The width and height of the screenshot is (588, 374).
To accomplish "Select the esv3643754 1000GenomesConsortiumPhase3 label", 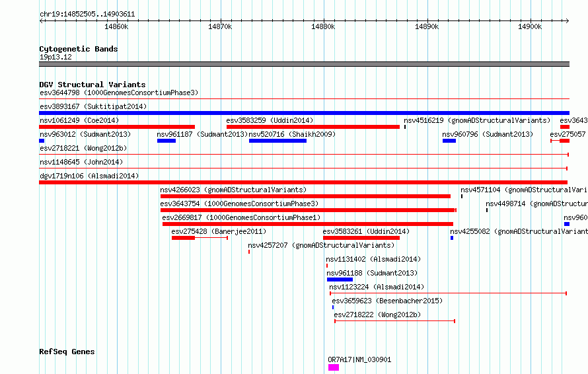I will tap(239, 204).
